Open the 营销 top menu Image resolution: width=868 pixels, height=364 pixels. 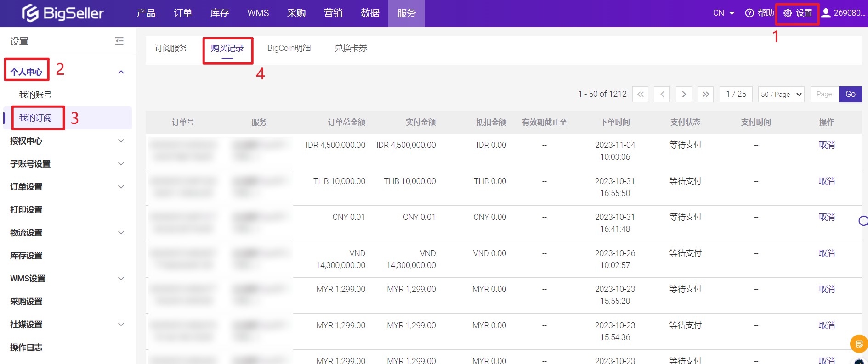333,13
